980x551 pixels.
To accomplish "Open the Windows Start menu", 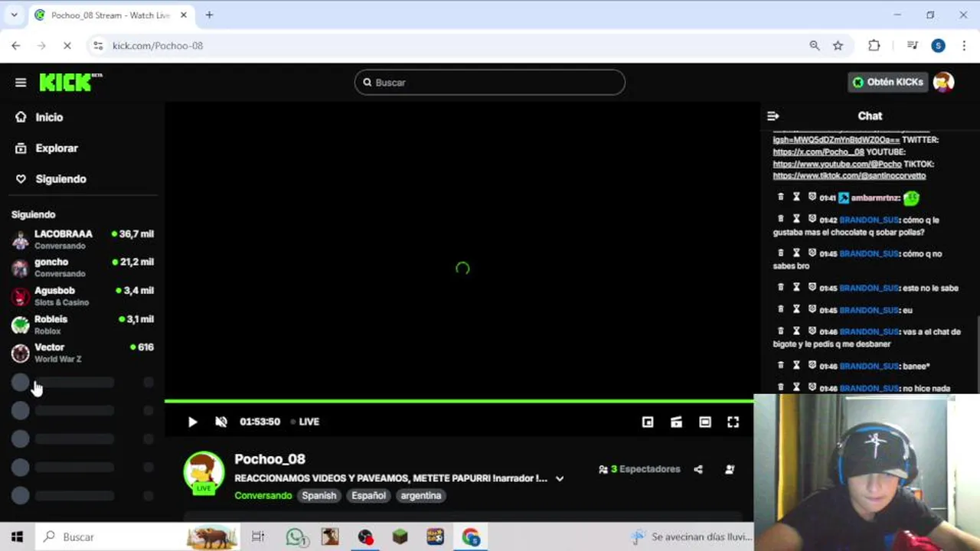I will point(17,537).
